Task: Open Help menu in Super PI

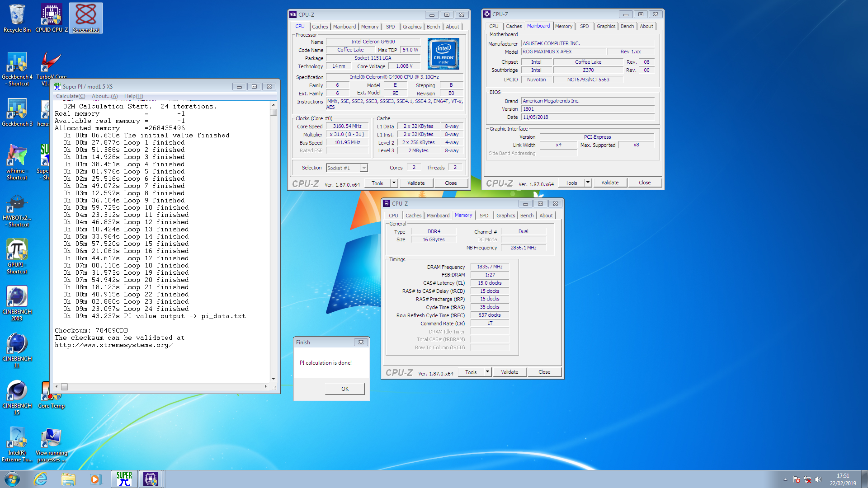Action: tap(134, 96)
